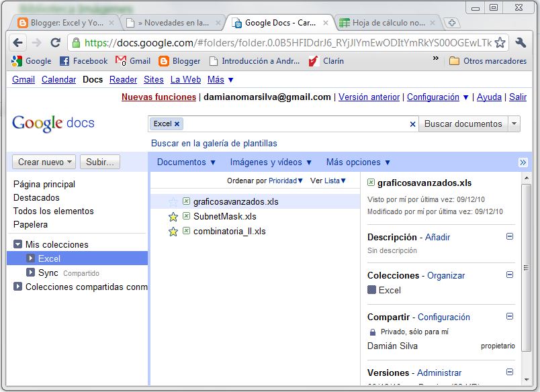
Task: Open Buscar en la galería de plantillas
Action: 214,143
